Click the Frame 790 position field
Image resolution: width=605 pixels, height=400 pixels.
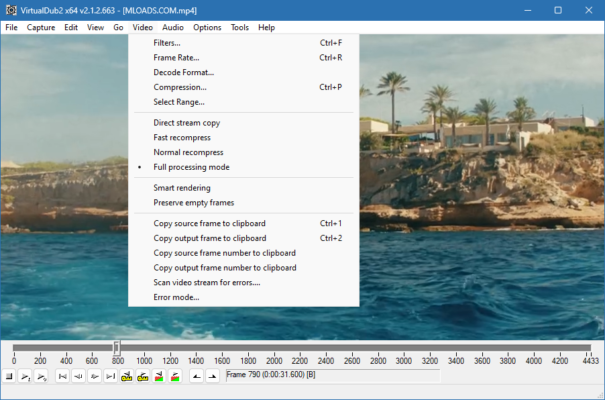click(x=333, y=375)
